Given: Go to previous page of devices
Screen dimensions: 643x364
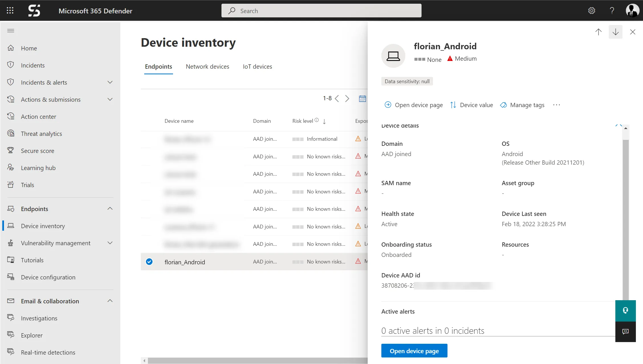Looking at the screenshot, I should 337,99.
